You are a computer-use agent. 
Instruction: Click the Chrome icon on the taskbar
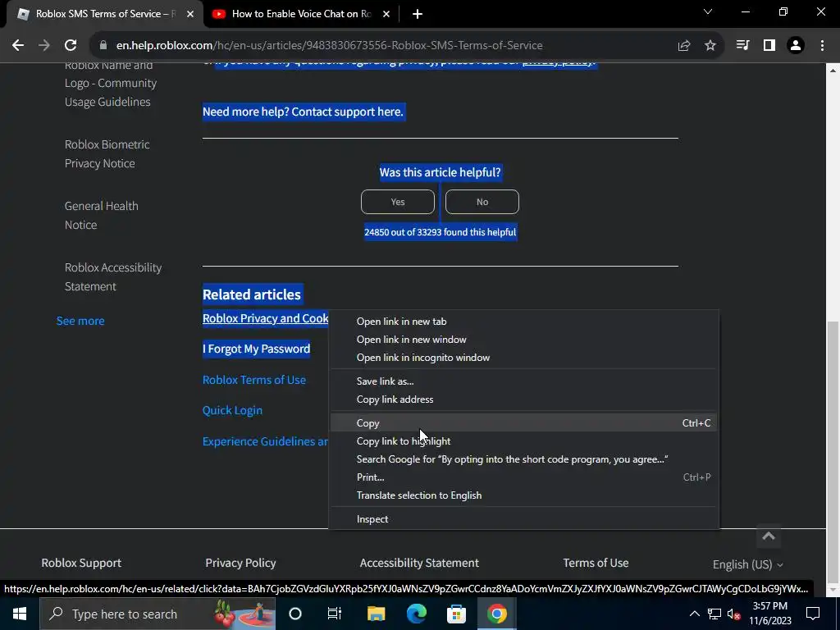click(496, 614)
